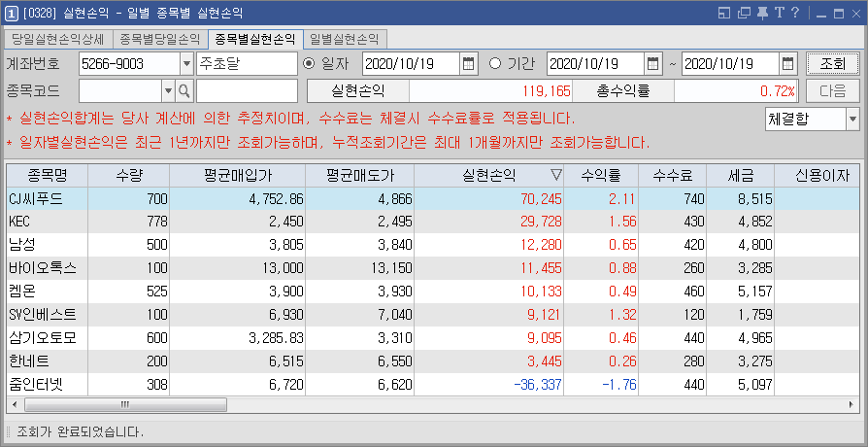Click the 평균매도가 column header

click(359, 176)
